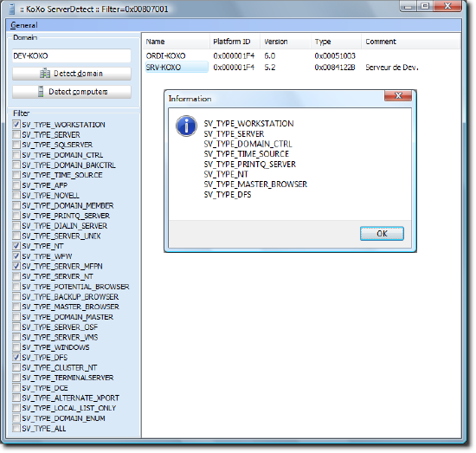Maximize the KoXo ServerDetect window
This screenshot has width=476, height=453.
(425, 6)
